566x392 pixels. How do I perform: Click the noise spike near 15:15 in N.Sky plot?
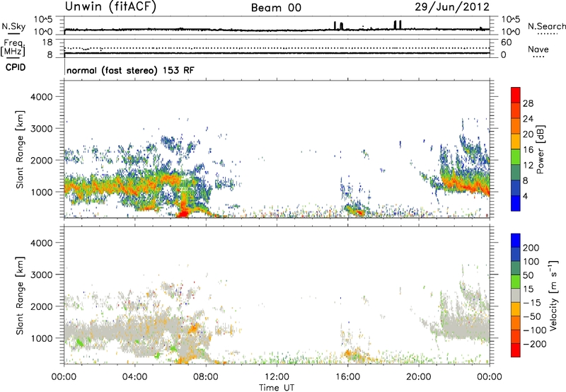(x=335, y=25)
